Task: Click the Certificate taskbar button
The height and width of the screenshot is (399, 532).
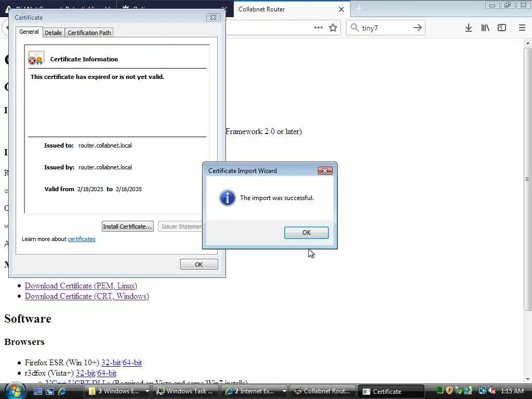Action: [391, 391]
